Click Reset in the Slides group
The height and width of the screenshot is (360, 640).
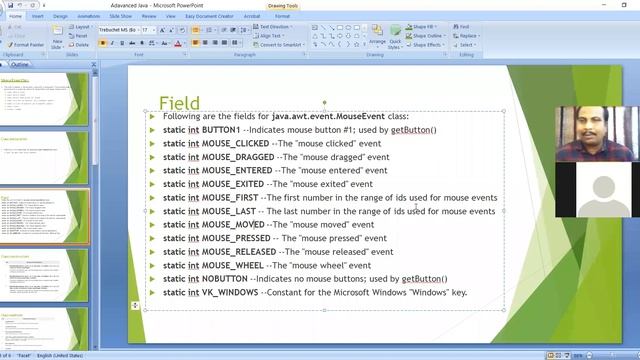pos(78,36)
